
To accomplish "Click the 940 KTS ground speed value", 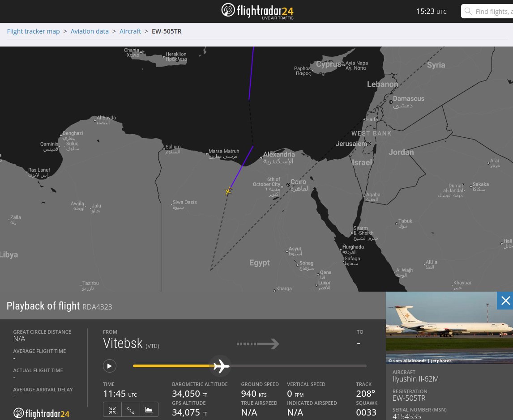I will pos(254,394).
